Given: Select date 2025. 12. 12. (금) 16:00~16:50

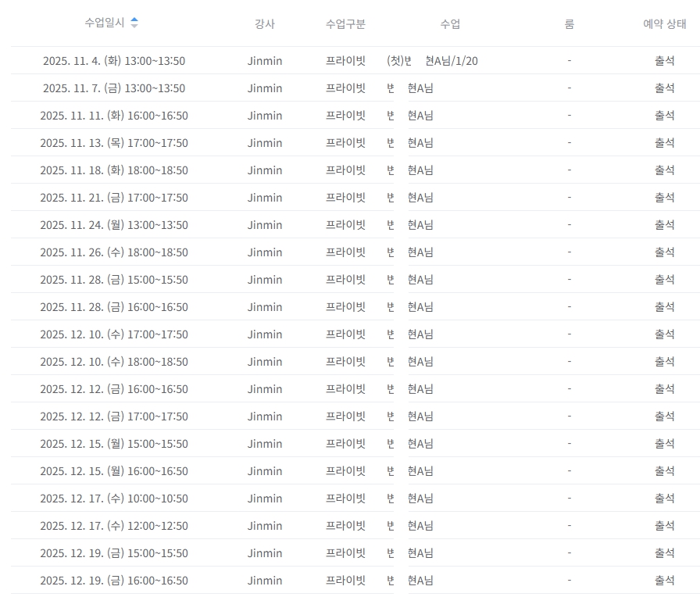Looking at the screenshot, I should click(114, 389).
